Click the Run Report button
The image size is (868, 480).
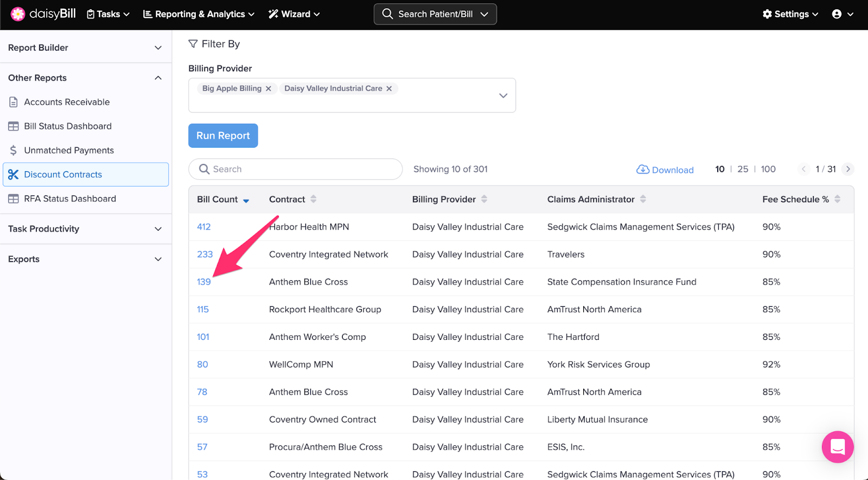click(x=223, y=136)
